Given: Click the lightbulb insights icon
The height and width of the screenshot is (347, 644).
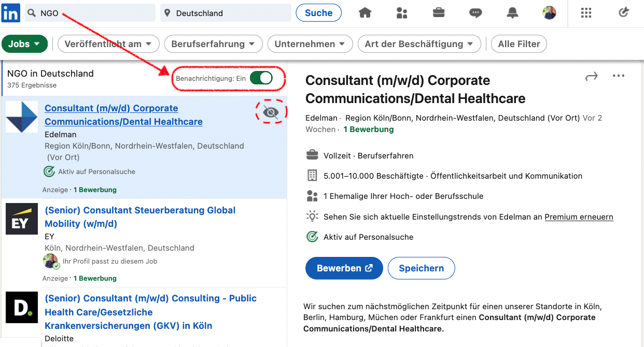Looking at the screenshot, I should click(312, 216).
